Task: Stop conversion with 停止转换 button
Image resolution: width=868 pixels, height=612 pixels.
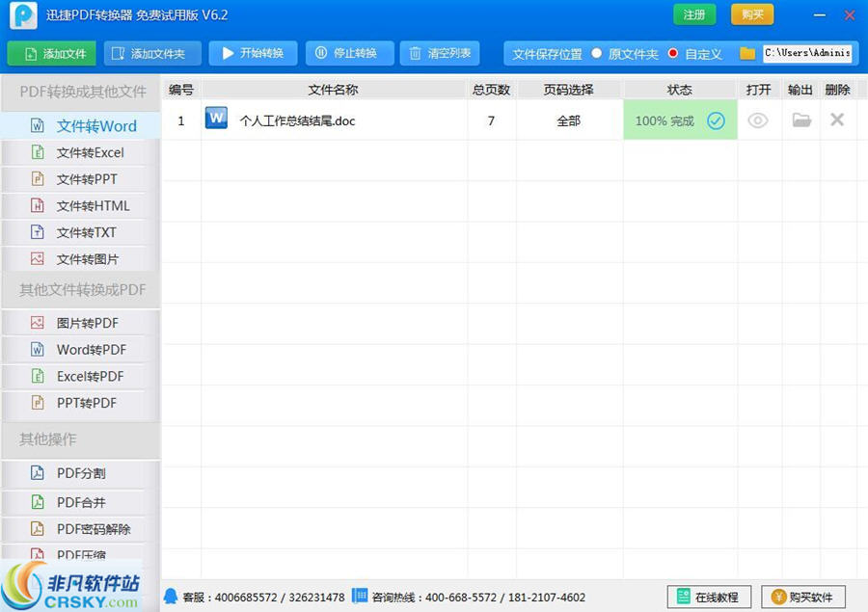Action: pos(349,54)
